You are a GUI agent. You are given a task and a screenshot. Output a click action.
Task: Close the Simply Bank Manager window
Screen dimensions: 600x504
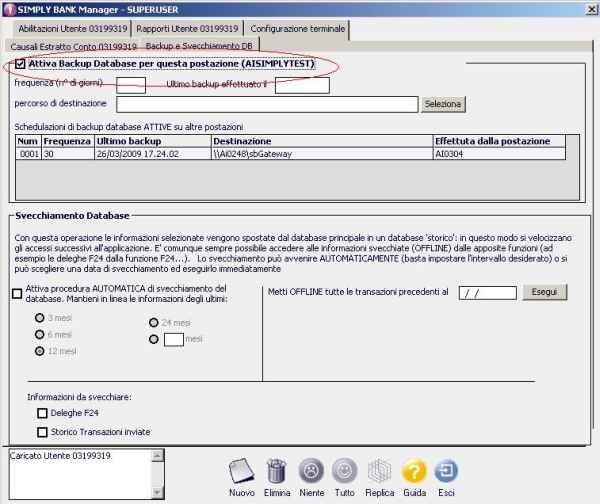(592, 10)
